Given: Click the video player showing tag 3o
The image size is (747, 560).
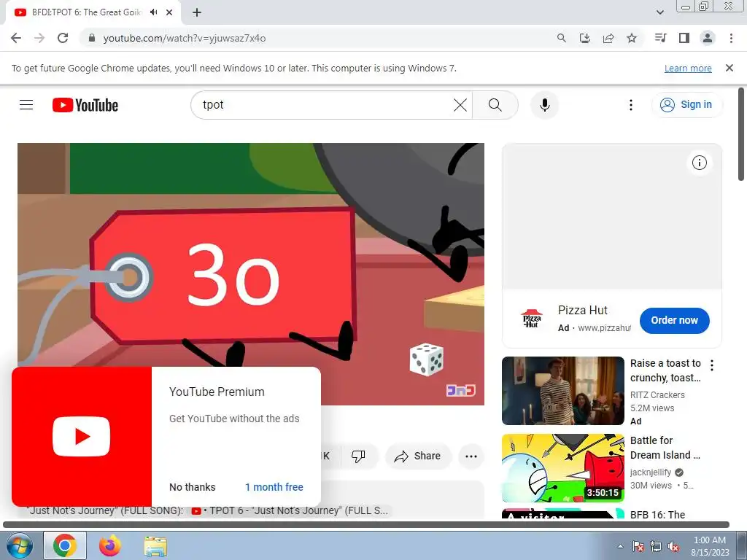Looking at the screenshot, I should [x=251, y=274].
